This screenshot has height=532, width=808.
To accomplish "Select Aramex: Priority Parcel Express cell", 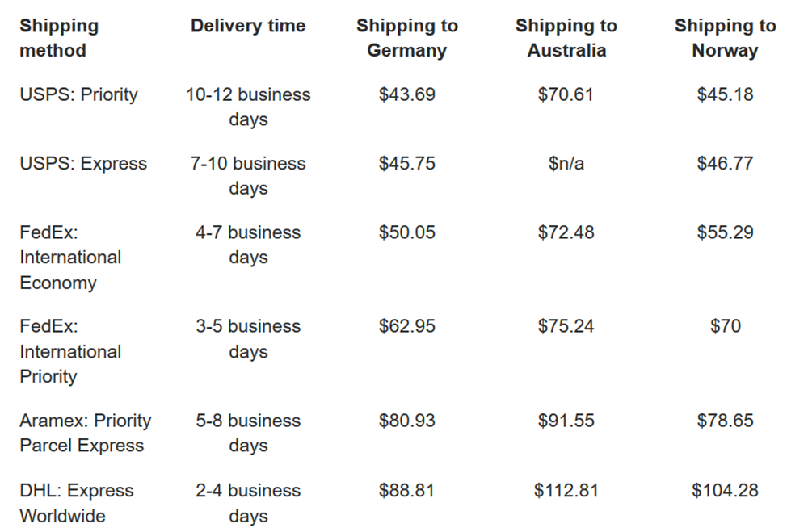I will pyautogui.click(x=86, y=434).
